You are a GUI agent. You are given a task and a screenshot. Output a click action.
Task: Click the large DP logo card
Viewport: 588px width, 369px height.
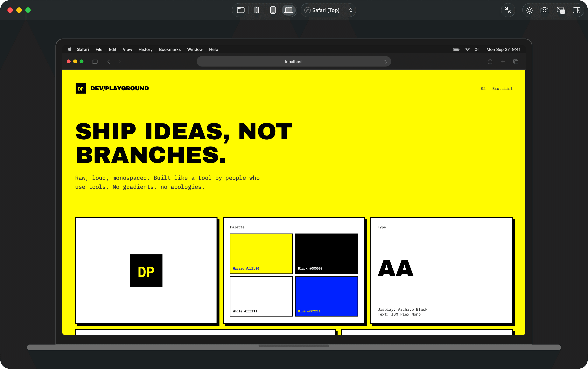point(146,270)
